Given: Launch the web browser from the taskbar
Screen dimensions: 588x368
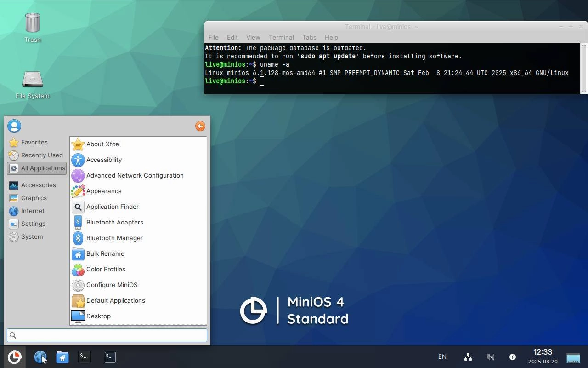Looking at the screenshot, I should tap(40, 357).
